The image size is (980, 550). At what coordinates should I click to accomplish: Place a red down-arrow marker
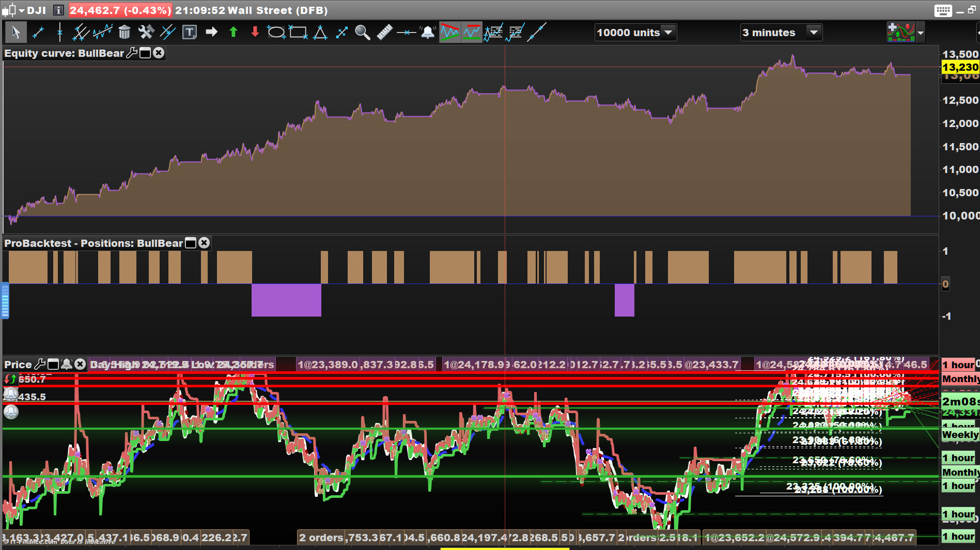(x=255, y=33)
